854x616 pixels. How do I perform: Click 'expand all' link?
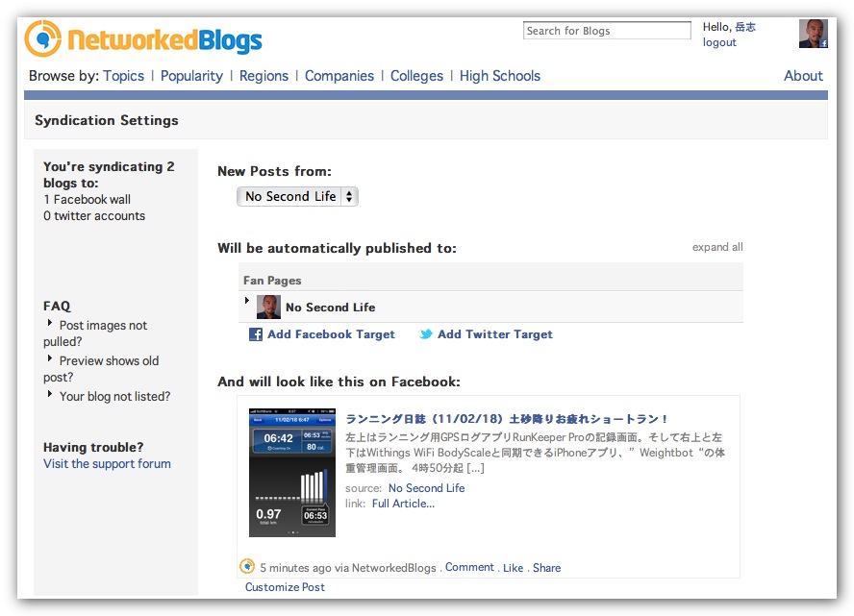tap(717, 247)
